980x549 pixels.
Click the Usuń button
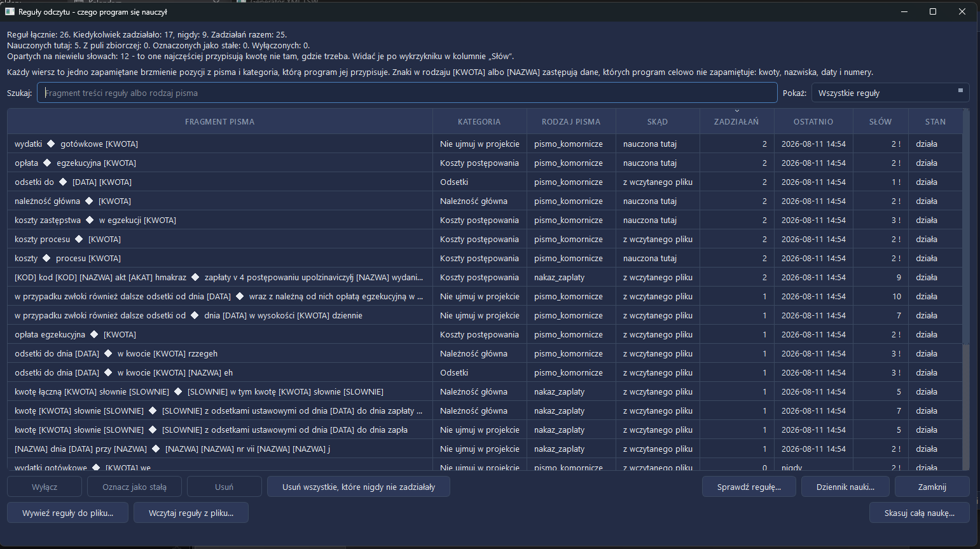[x=224, y=487]
